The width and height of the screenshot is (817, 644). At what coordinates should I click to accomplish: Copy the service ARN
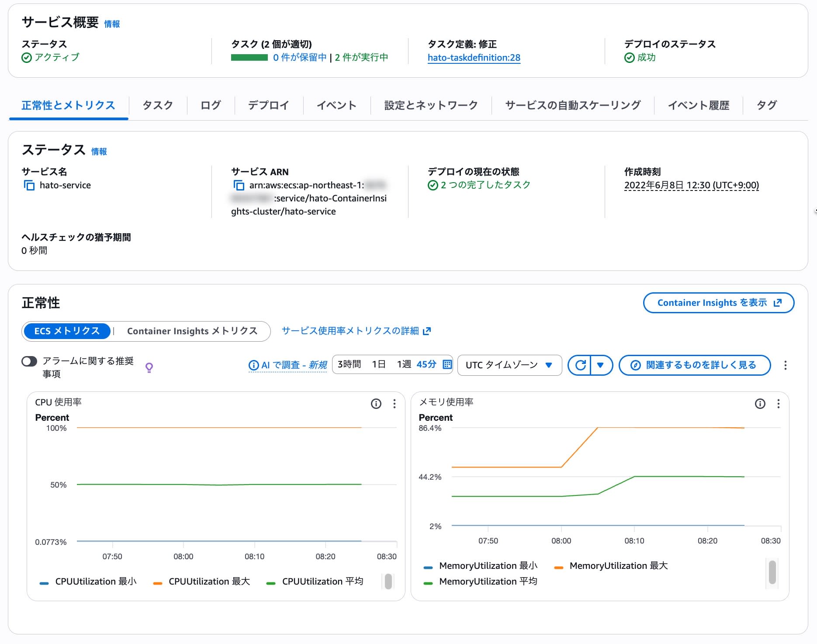coord(239,185)
